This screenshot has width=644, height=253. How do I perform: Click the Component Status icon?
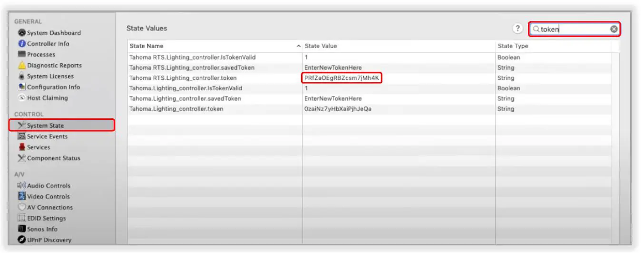click(22, 158)
